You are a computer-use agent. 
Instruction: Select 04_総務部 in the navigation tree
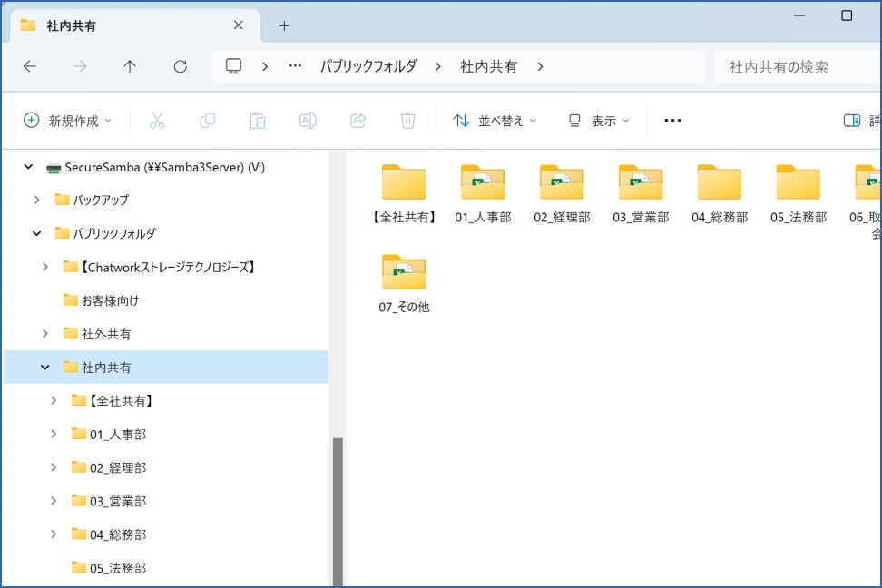[118, 534]
